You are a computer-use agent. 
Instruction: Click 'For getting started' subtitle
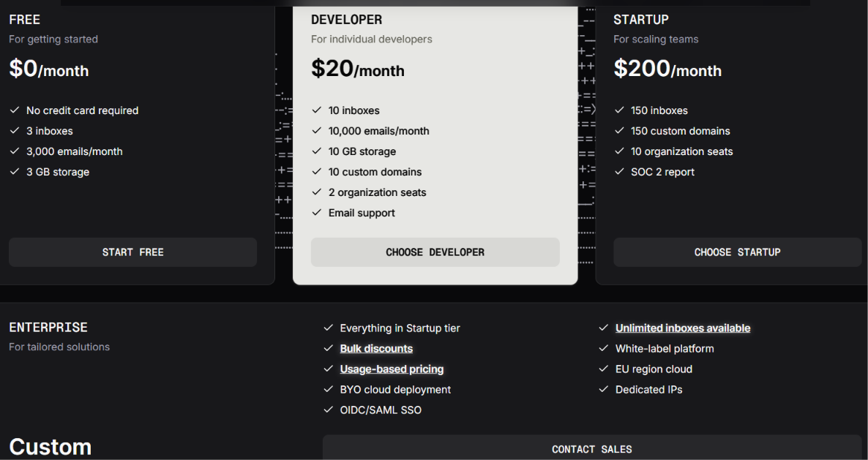53,39
